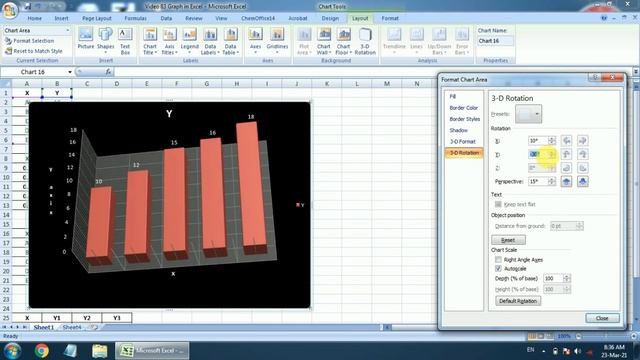Adjust the Perspective spinner
Screen dimensions: 640x360
(552, 181)
